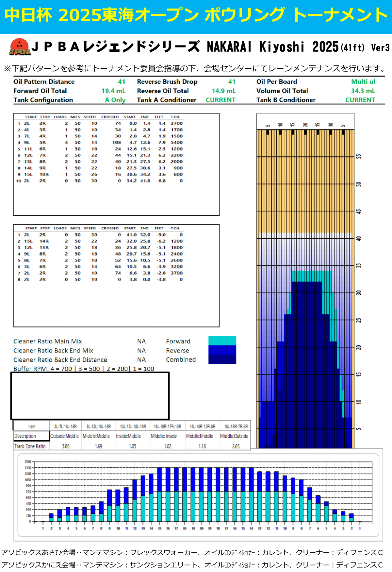Click the 'Cleaner Ratio Main Mix' label
This screenshot has height=572, width=392.
point(48,341)
